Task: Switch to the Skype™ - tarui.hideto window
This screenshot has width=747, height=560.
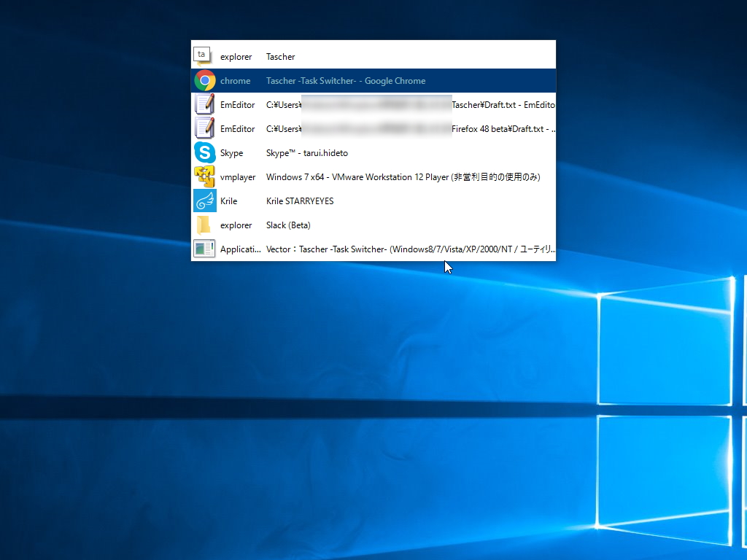Action: coord(306,152)
